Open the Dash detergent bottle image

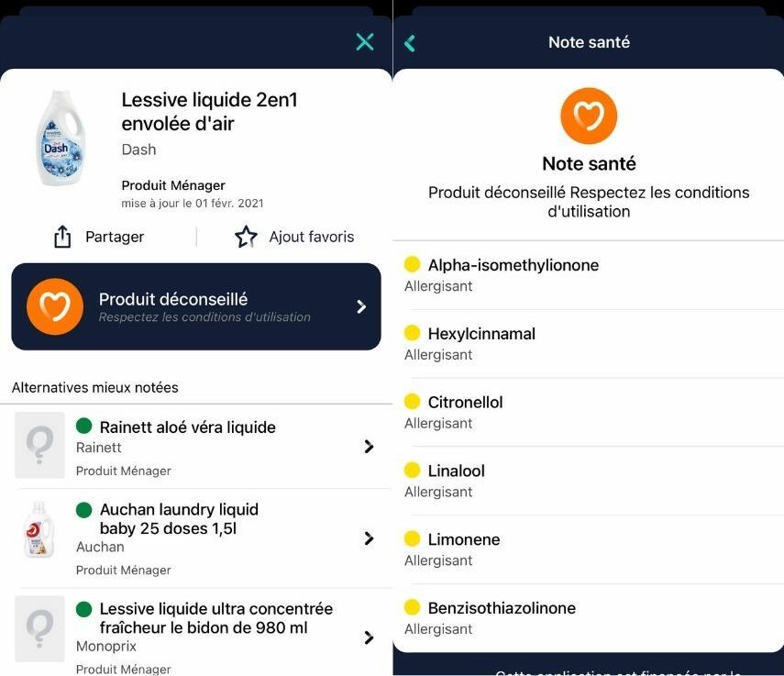pos(61,138)
